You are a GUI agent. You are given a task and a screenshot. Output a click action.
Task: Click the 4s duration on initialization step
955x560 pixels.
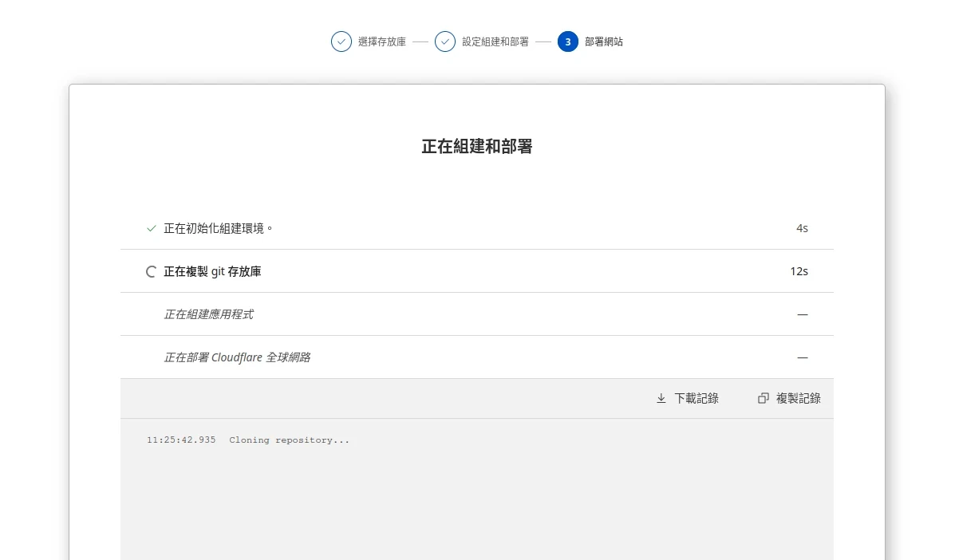(x=802, y=228)
